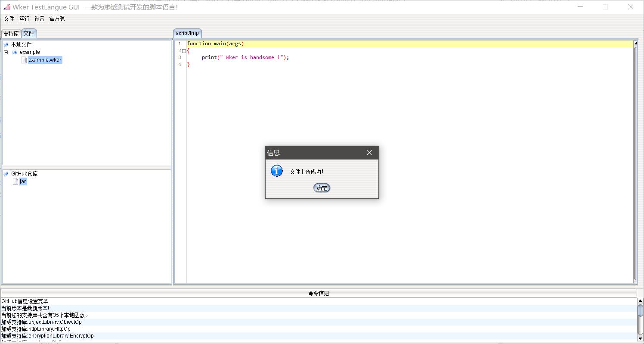
Task: Click line number 3 in the gutter
Action: tap(180, 57)
